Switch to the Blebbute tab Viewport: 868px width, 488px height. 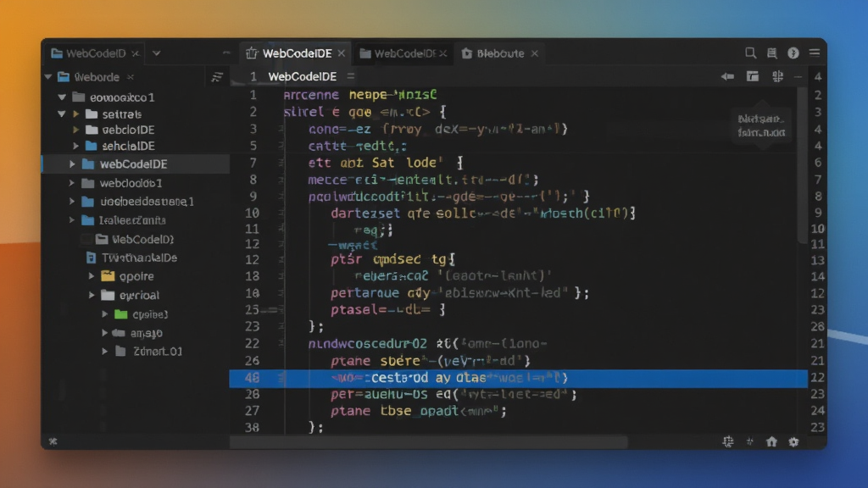(500, 53)
